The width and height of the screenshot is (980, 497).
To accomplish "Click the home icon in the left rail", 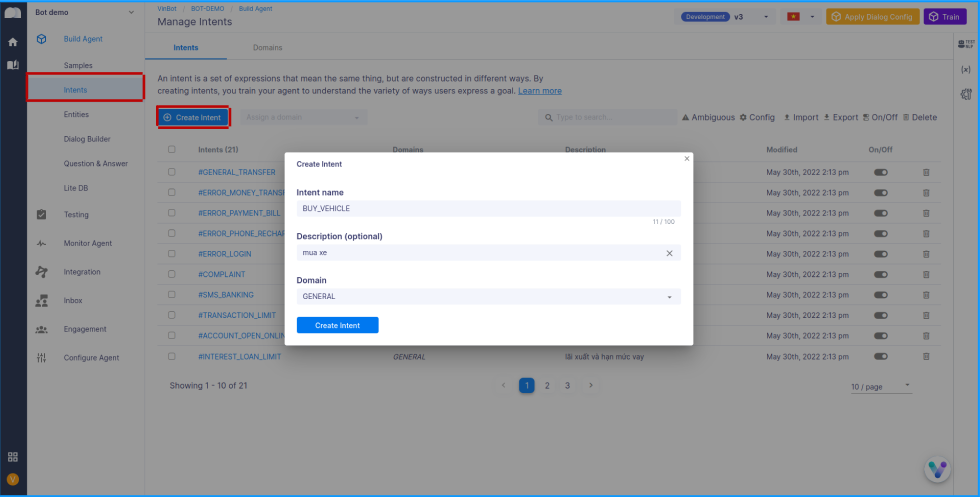I will click(x=13, y=42).
